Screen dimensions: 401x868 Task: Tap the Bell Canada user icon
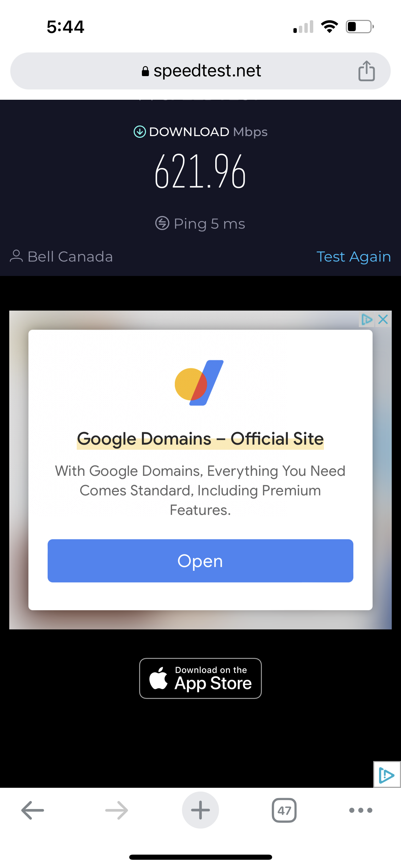(x=16, y=256)
